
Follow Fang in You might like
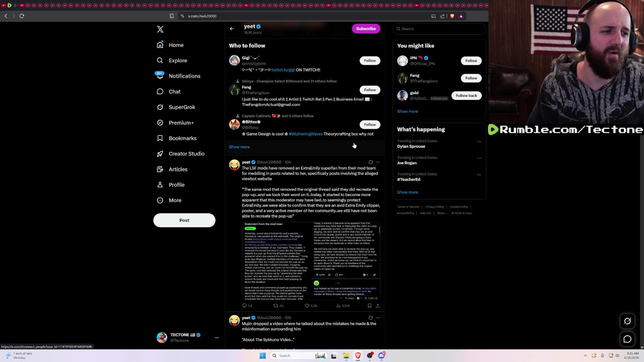coord(471,78)
